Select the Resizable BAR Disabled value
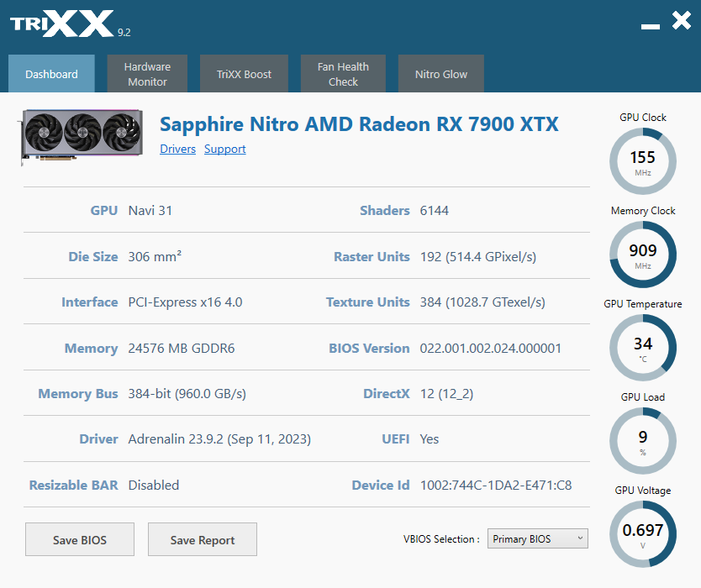The height and width of the screenshot is (588, 701). click(153, 486)
